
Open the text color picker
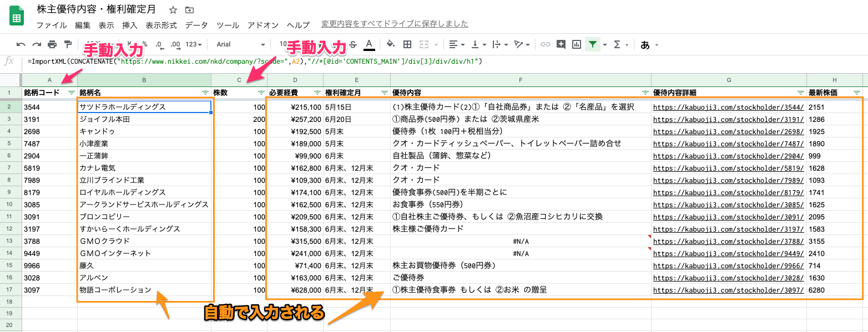(x=369, y=44)
